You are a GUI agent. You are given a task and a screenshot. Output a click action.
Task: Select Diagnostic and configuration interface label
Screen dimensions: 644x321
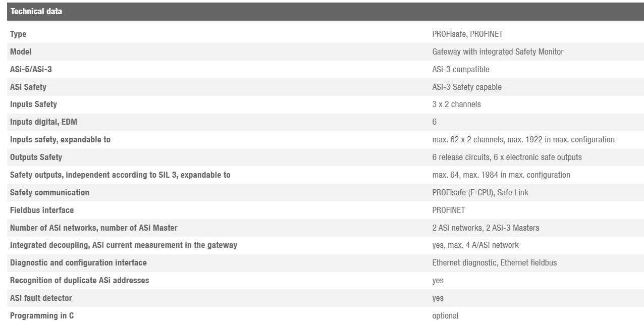click(x=78, y=263)
